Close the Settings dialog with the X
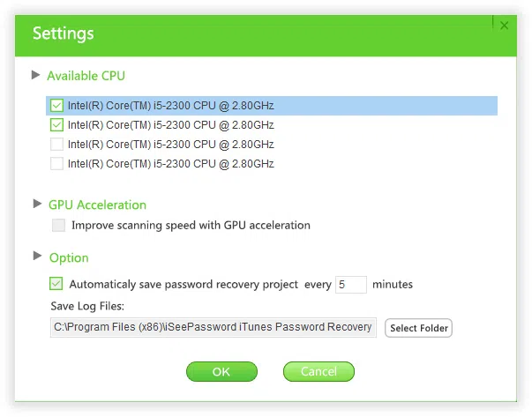 coord(504,26)
